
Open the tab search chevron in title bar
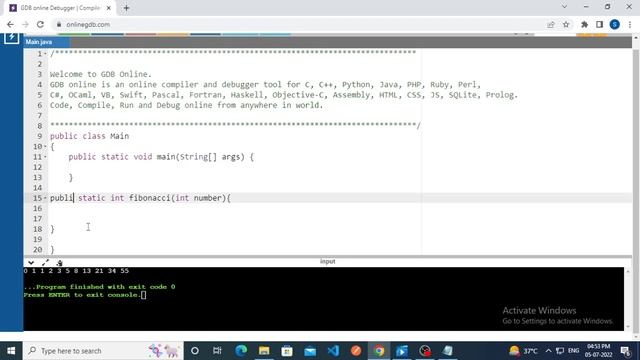coord(564,7)
